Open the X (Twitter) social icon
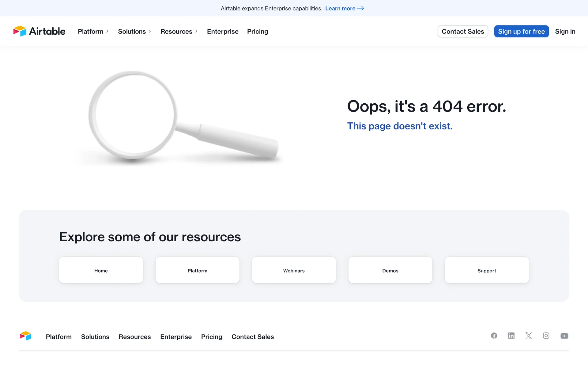The height and width of the screenshot is (368, 588). tap(529, 336)
